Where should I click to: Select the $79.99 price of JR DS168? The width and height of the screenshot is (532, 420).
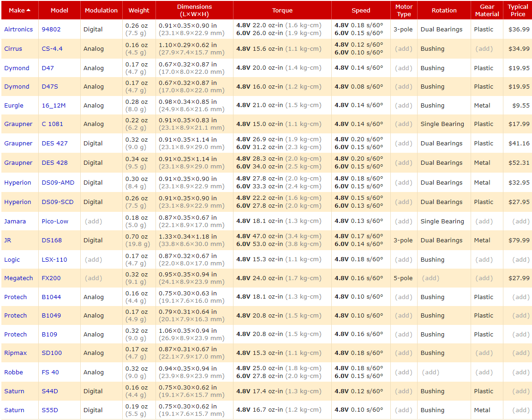519,240
